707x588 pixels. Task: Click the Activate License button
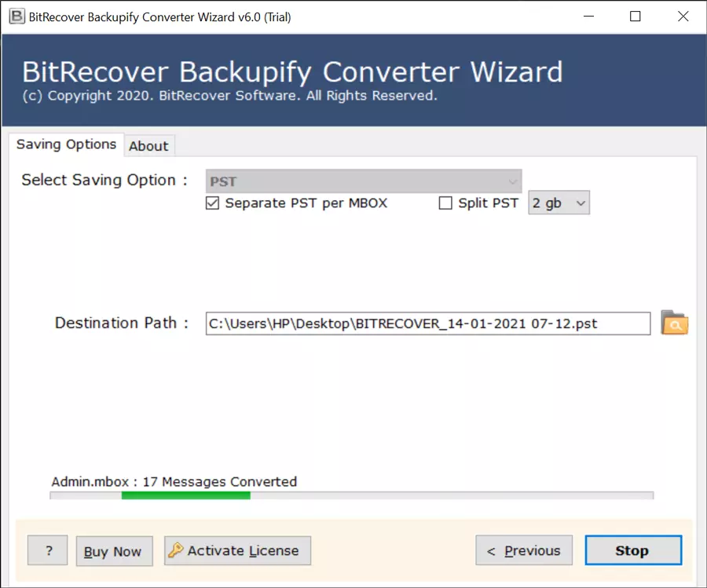pos(237,550)
